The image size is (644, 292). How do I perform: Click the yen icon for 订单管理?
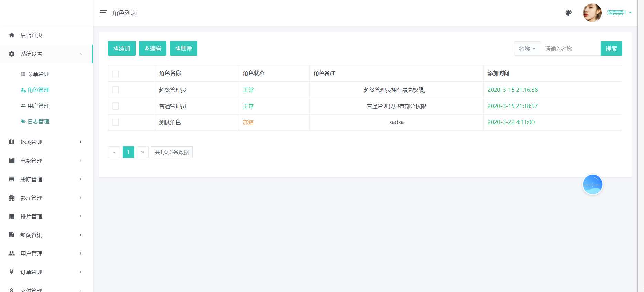(x=12, y=272)
